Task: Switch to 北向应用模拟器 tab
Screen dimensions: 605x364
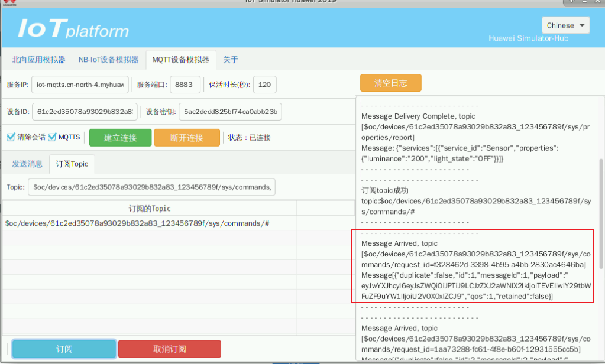Action: tap(38, 60)
